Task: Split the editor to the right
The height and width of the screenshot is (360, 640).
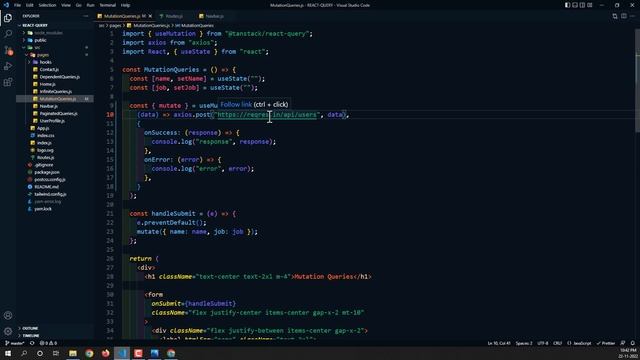Action: click(x=624, y=16)
